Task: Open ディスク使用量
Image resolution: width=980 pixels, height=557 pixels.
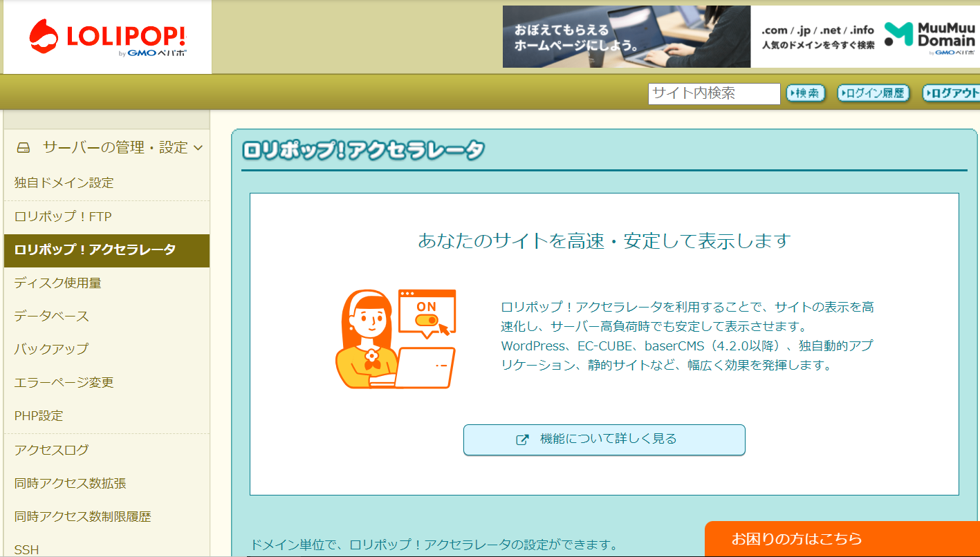Action: pyautogui.click(x=58, y=283)
